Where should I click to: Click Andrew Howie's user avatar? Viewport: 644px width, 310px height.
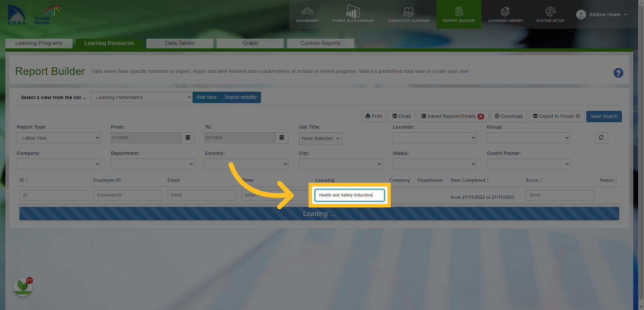click(x=581, y=14)
